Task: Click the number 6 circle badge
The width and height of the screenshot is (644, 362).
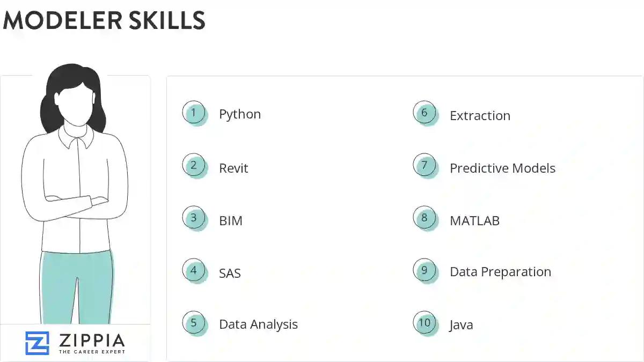Action: 425,113
